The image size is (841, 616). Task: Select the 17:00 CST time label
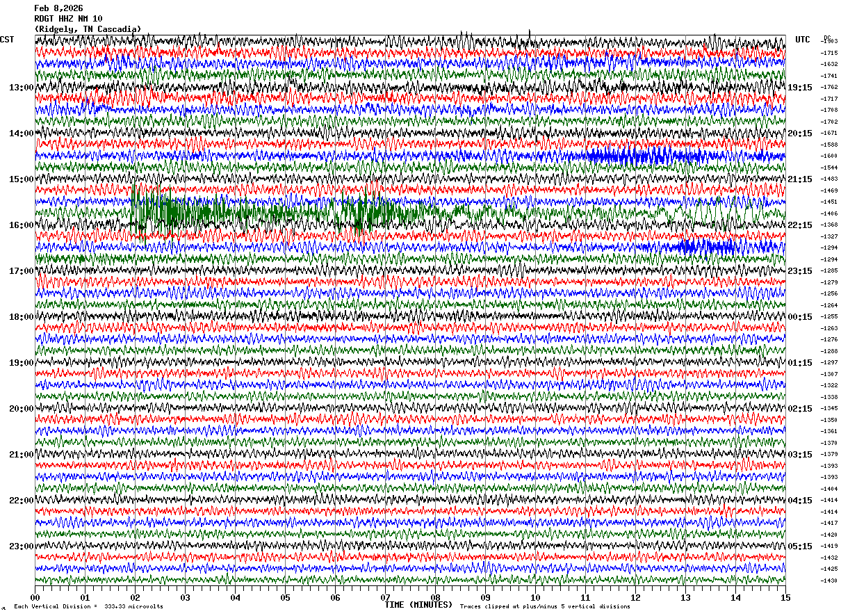[x=21, y=271]
